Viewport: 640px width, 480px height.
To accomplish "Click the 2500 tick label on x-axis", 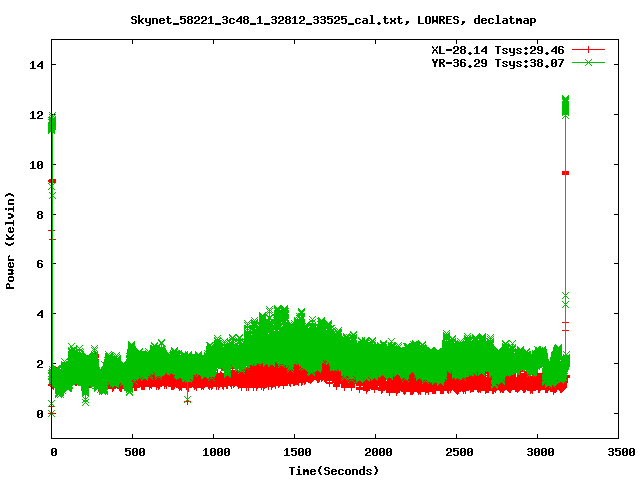I will tap(457, 452).
